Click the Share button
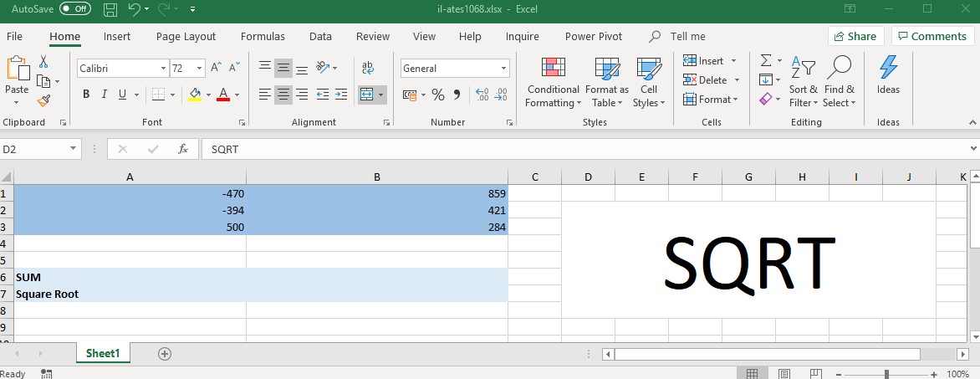 coord(855,36)
